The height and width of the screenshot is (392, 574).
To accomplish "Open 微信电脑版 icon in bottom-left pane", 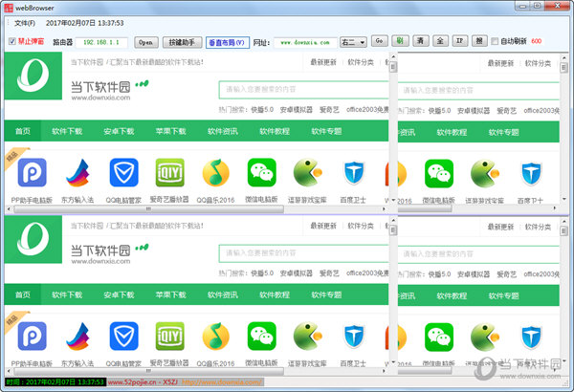I will click(x=261, y=336).
